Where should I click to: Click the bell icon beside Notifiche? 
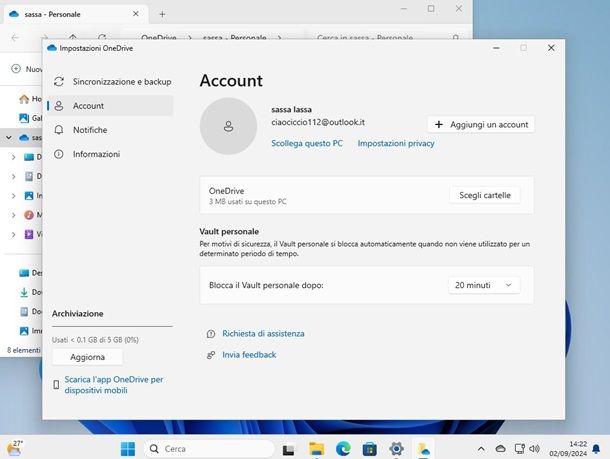click(x=59, y=130)
